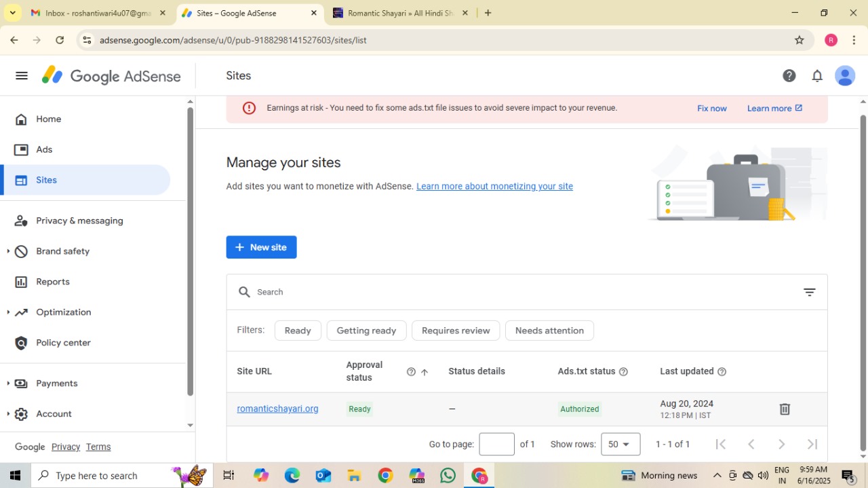This screenshot has width=868, height=488.
Task: Open the AdSense main hamburger menu
Action: 22,76
